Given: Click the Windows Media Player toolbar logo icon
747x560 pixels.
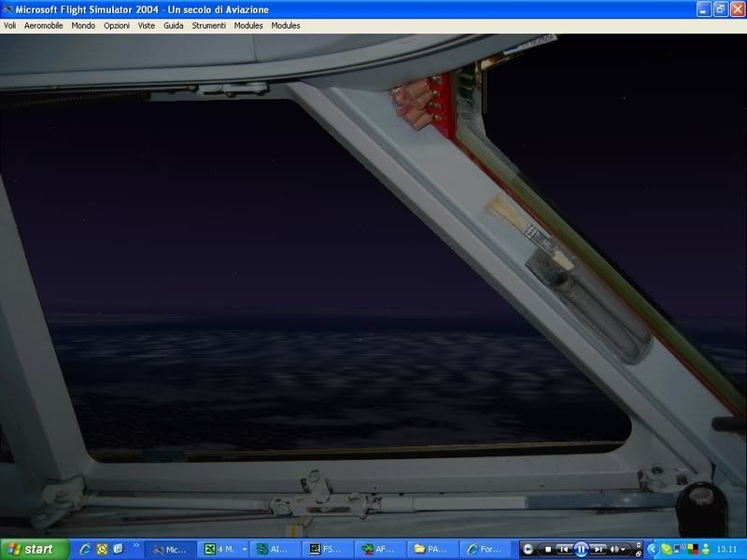Looking at the screenshot, I should coord(528,550).
